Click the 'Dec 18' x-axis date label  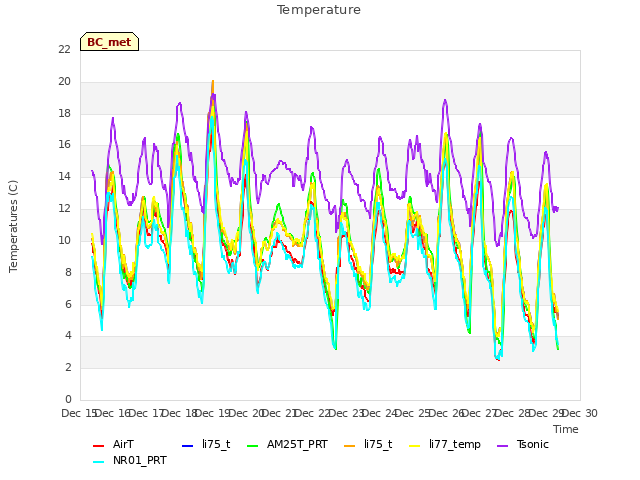[x=179, y=413]
